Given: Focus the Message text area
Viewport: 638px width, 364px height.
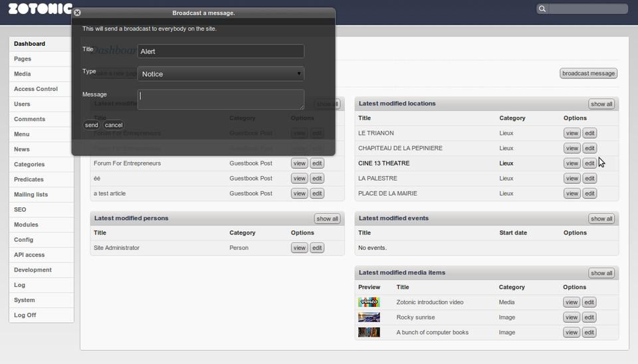Looking at the screenshot, I should 221,100.
